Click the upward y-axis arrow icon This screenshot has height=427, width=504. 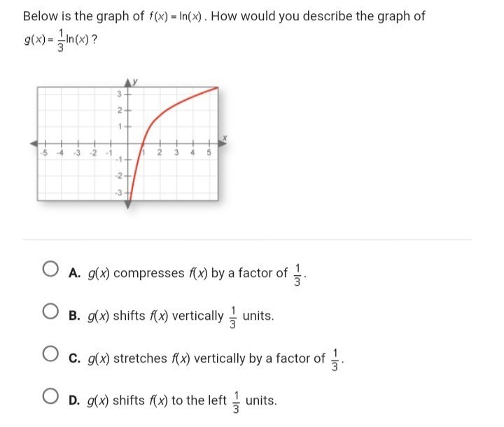127,83
